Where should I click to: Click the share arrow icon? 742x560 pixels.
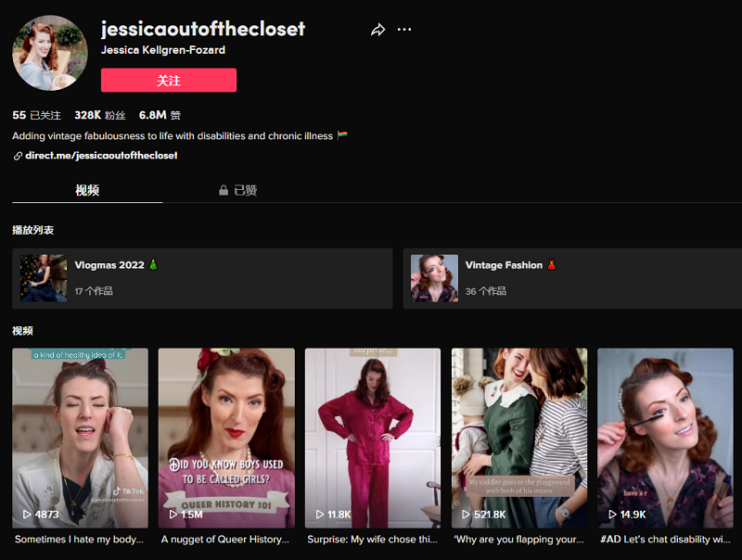point(377,30)
